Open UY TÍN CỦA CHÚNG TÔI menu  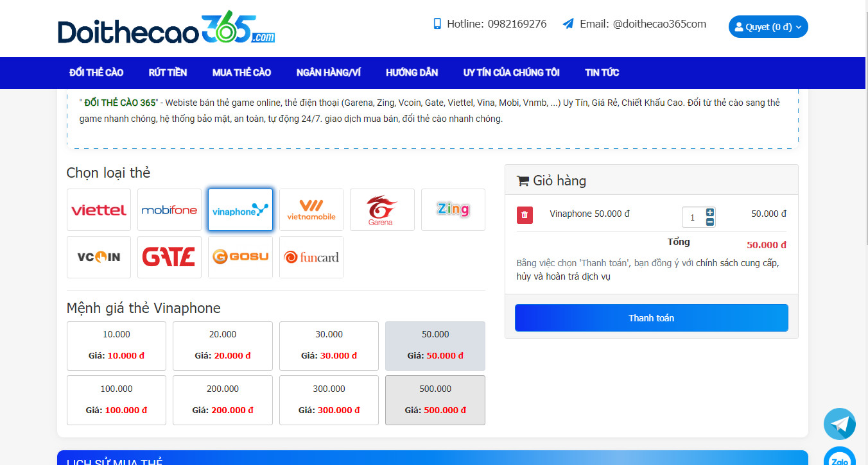pos(512,72)
